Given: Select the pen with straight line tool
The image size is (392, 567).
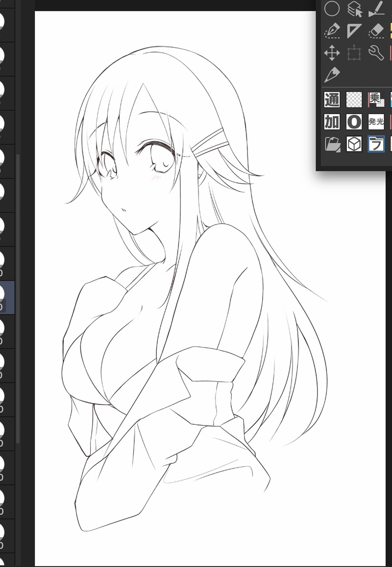Looking at the screenshot, I should pos(376,9).
